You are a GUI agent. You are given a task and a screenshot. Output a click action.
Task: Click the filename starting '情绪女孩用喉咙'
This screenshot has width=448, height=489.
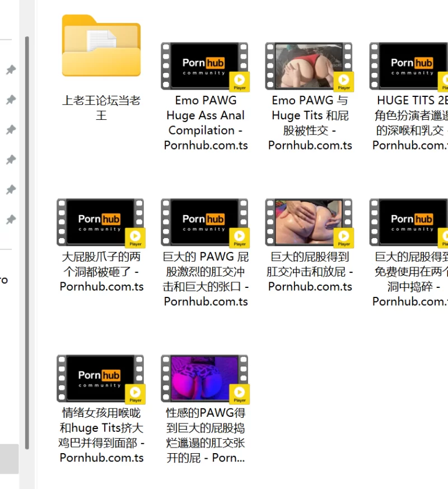101,435
